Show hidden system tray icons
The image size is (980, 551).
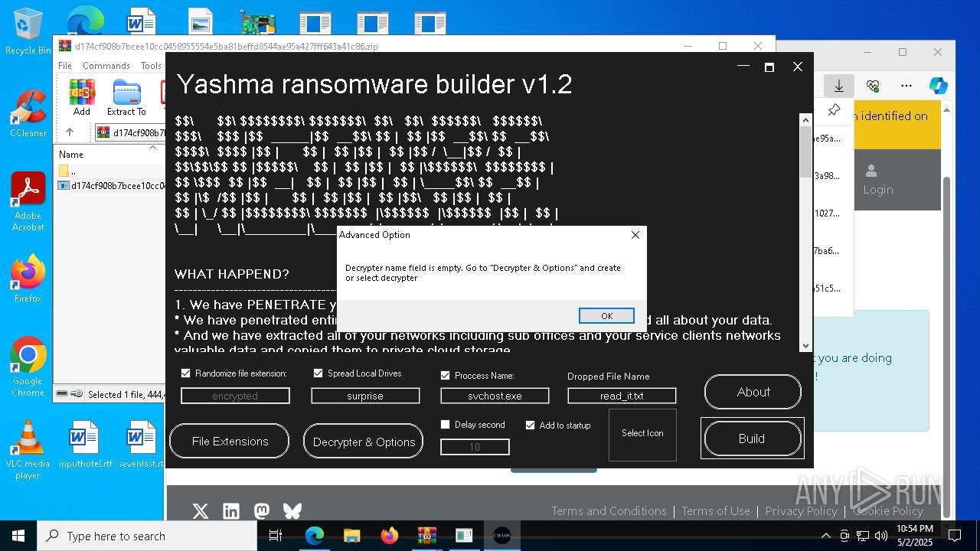coord(825,536)
